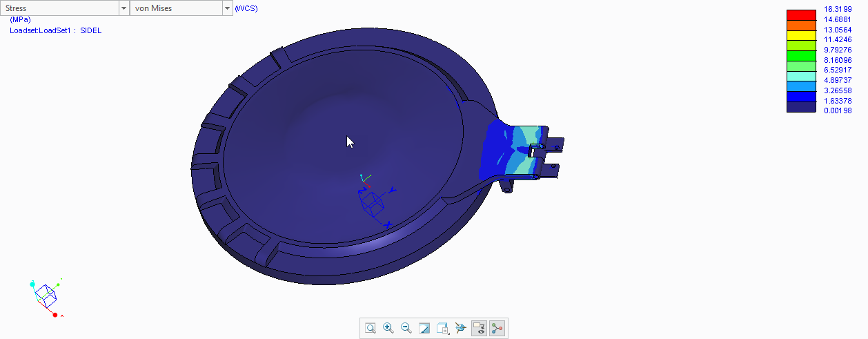Open the saved orientations view icon

tap(443, 329)
